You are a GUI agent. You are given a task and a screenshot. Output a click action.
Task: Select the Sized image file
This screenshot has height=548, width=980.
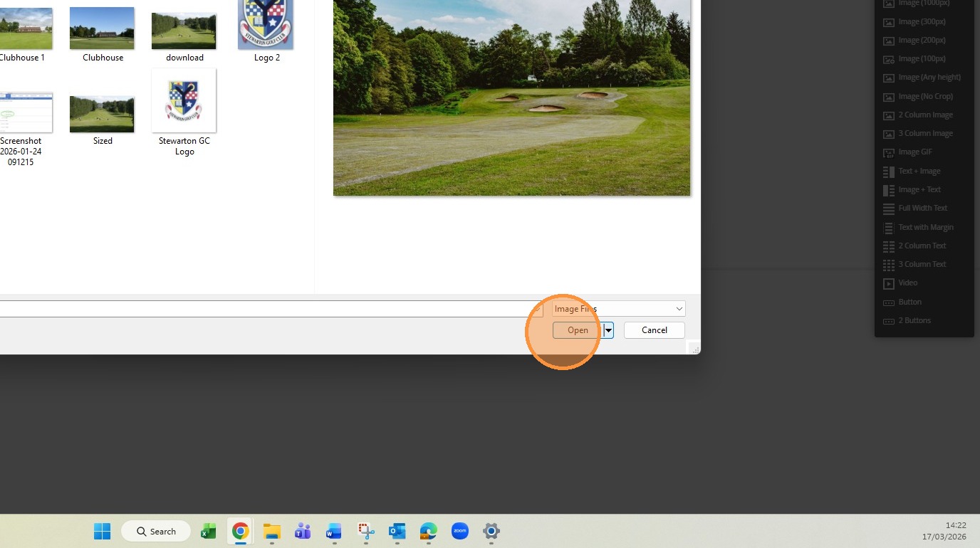(103, 120)
